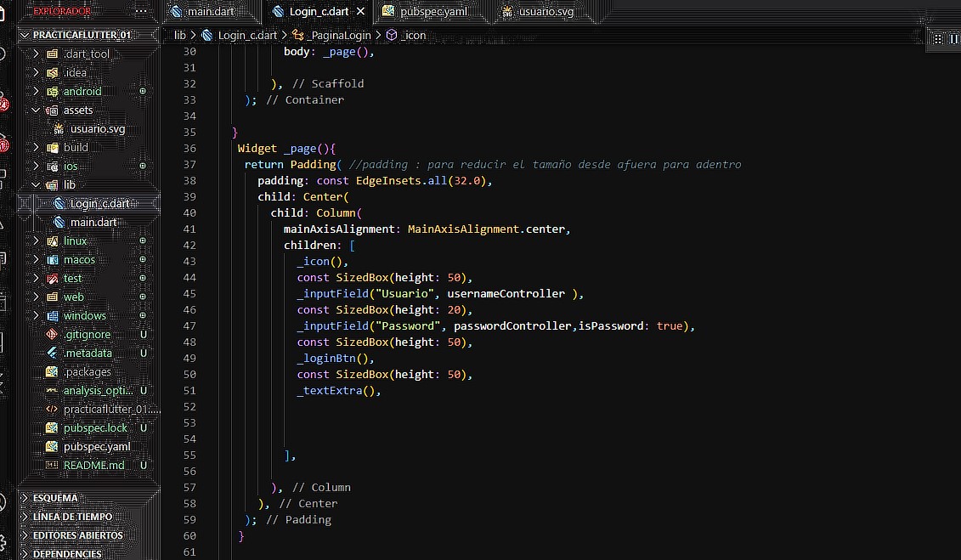This screenshot has width=961, height=560.
Task: Click the SVG icon beside usuario.svg in tree
Action: click(59, 129)
